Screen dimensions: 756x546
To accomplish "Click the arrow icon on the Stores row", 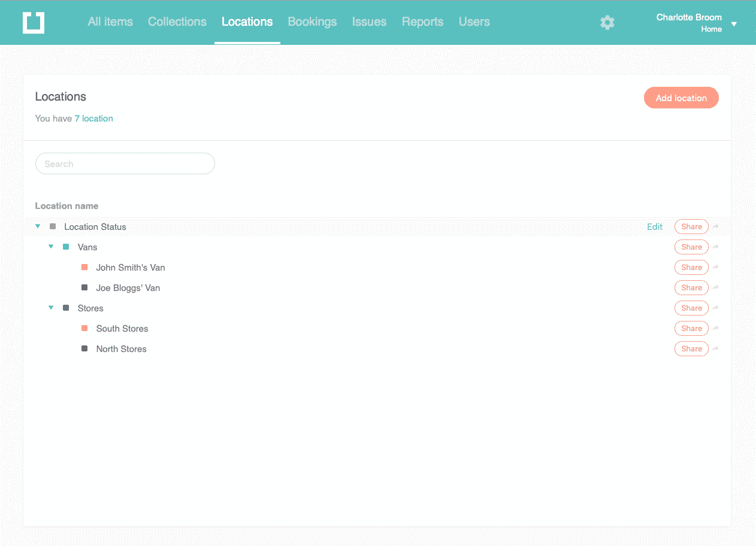I will pos(716,308).
